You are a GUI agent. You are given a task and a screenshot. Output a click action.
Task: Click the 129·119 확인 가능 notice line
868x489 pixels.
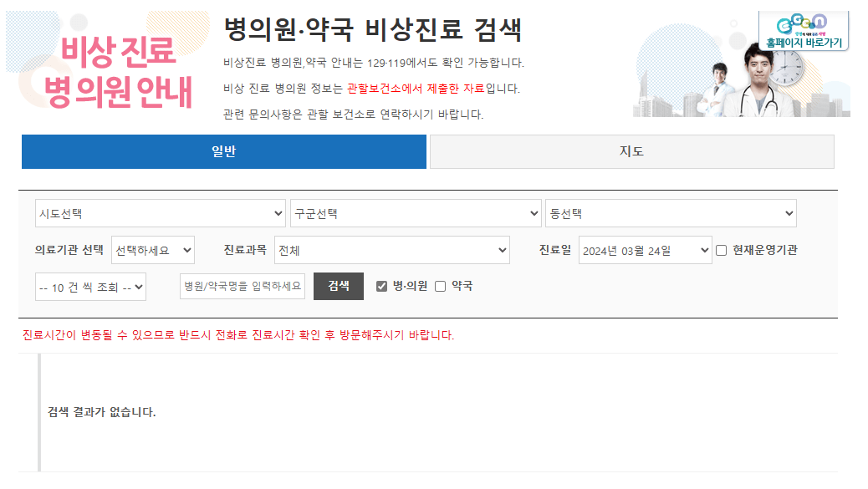[x=374, y=63]
